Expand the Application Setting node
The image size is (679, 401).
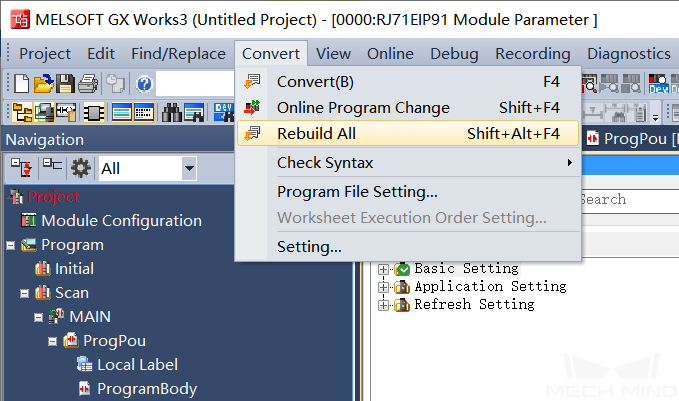[x=383, y=287]
